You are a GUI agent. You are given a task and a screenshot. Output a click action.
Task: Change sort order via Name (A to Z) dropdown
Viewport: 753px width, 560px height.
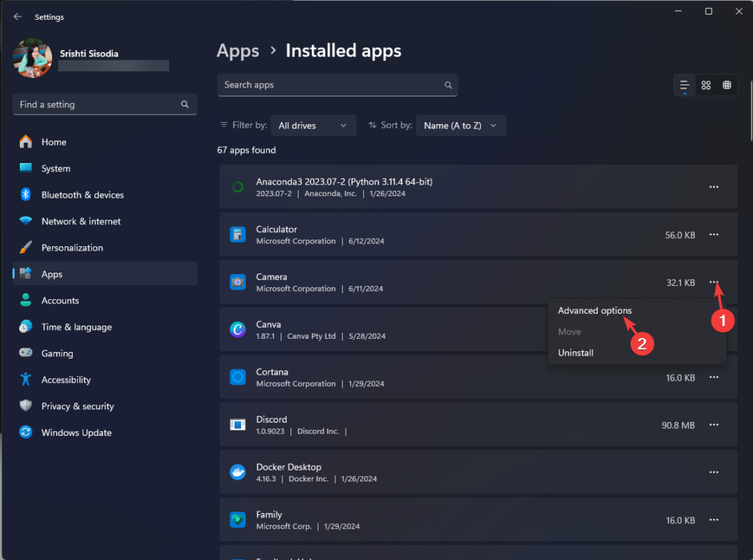[x=461, y=125]
